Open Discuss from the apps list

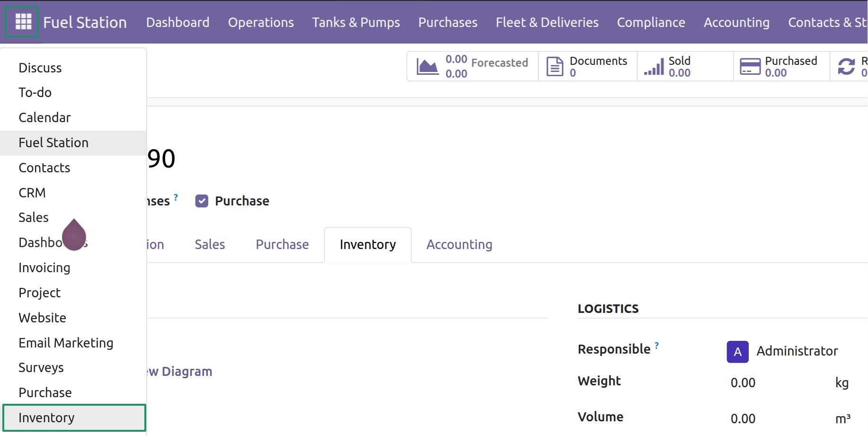(73, 68)
